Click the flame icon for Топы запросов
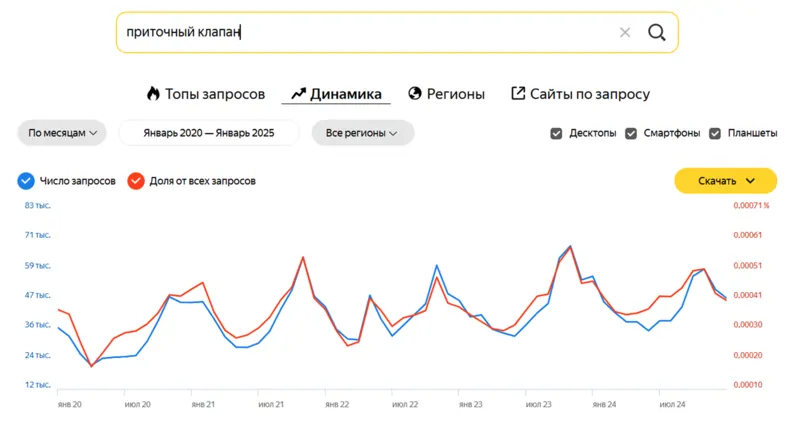The height and width of the screenshot is (428, 800). [153, 94]
